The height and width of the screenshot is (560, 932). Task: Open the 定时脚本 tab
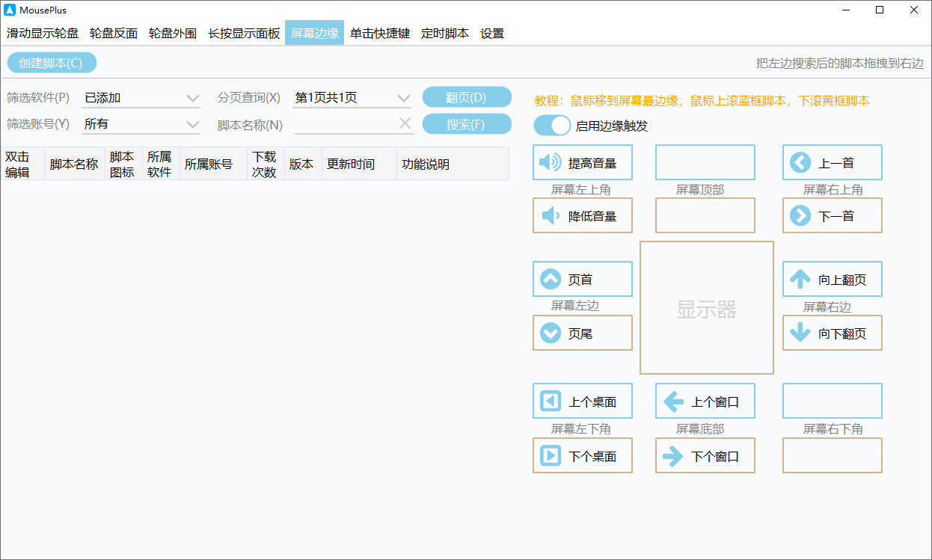[x=444, y=33]
